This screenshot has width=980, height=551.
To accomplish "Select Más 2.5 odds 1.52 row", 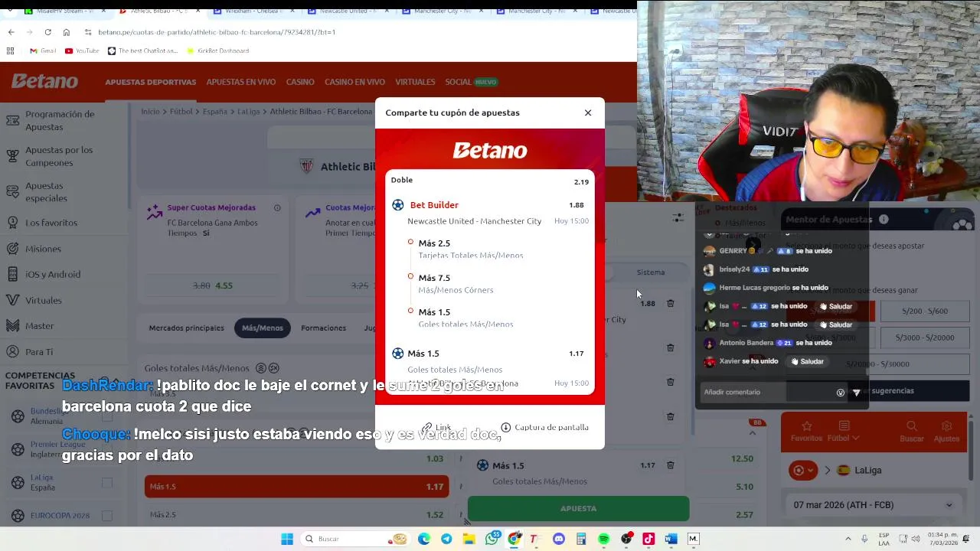I will 296,514.
